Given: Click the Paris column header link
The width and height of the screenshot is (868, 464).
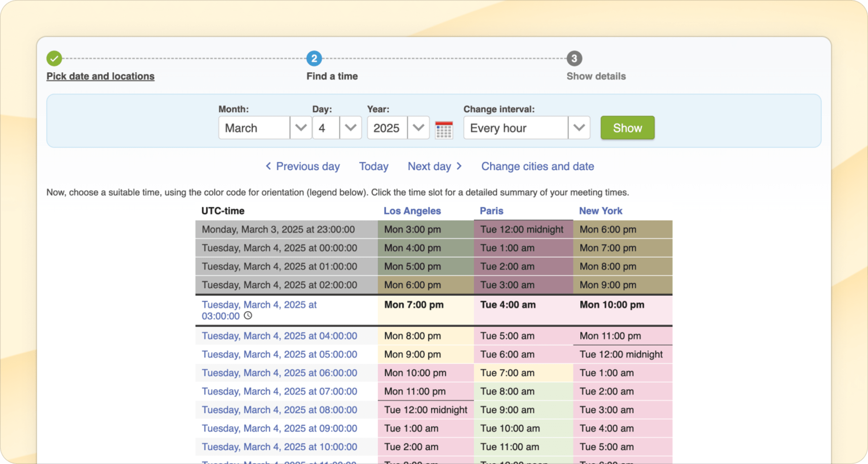Looking at the screenshot, I should click(x=491, y=211).
